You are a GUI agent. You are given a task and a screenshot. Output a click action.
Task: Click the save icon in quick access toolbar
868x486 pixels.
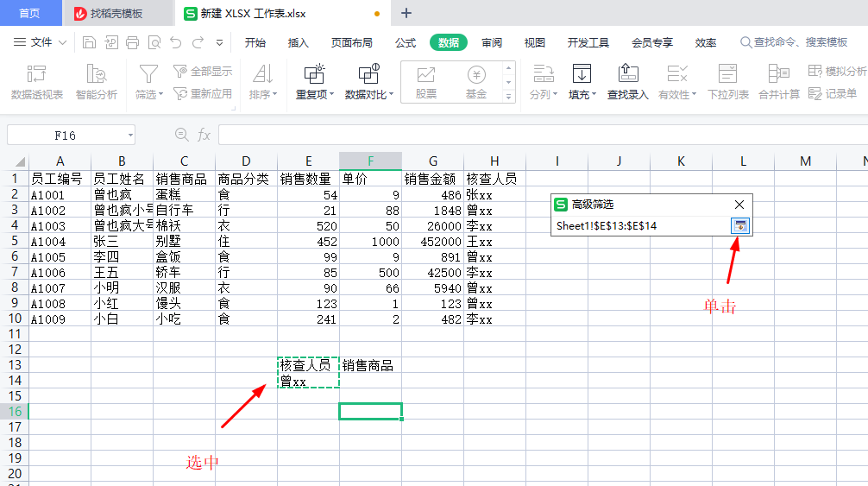89,42
